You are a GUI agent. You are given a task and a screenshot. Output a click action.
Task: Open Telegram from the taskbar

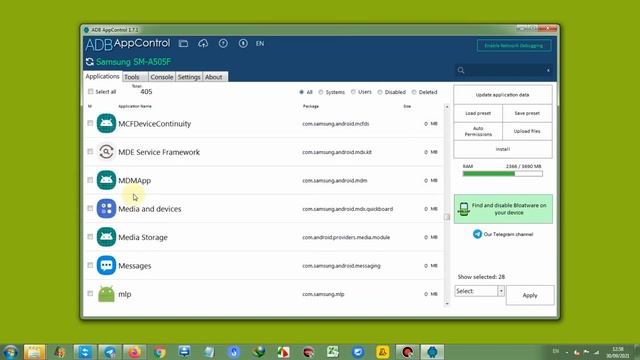109,352
